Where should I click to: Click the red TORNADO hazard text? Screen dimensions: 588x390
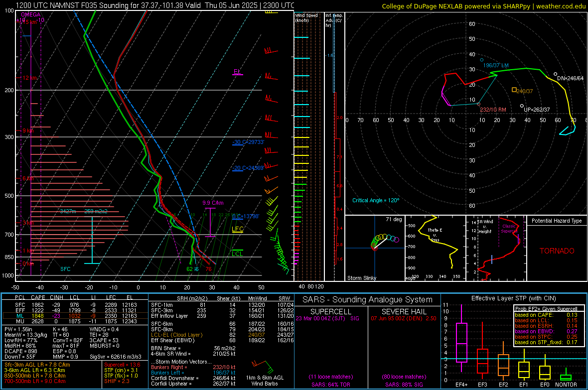pos(557,251)
